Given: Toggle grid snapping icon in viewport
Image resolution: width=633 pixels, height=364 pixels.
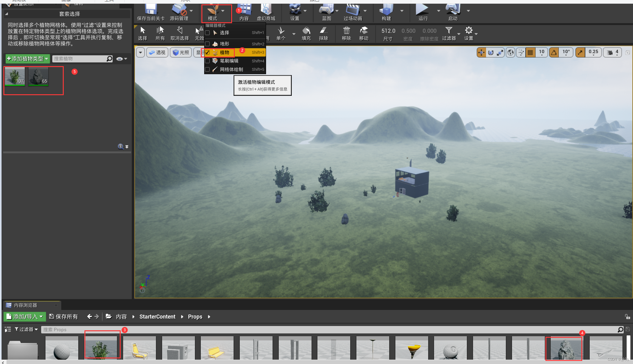Looking at the screenshot, I should pos(530,53).
